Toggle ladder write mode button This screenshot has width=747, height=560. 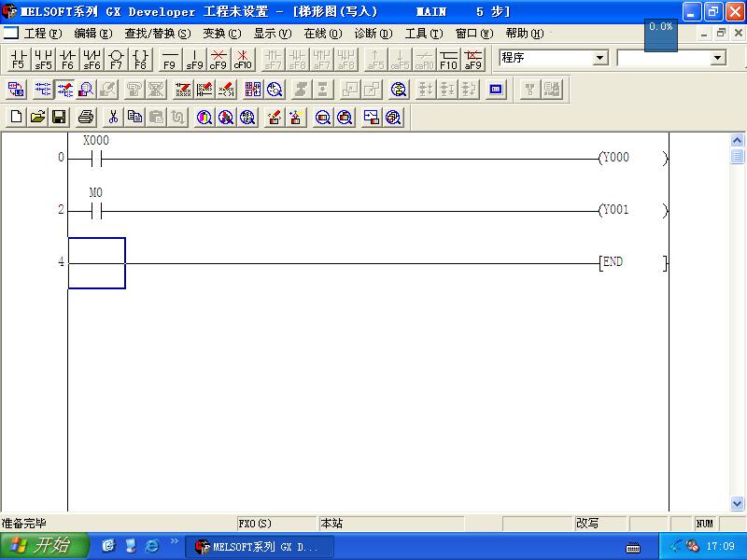(65, 90)
